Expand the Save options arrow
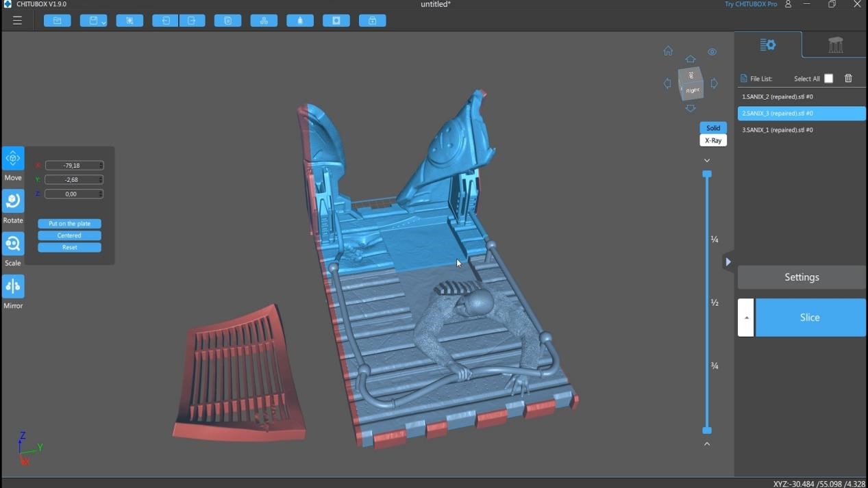Viewport: 868px width, 488px height. (103, 22)
